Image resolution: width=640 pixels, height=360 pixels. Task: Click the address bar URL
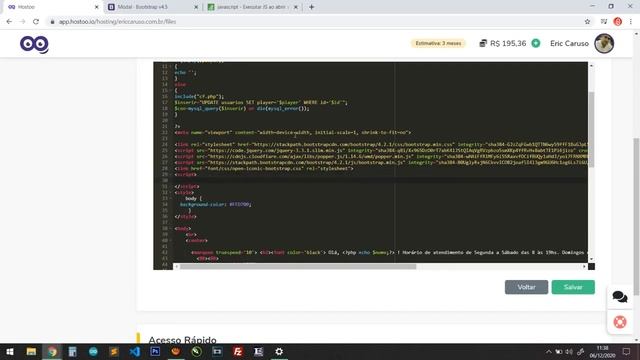(118, 21)
